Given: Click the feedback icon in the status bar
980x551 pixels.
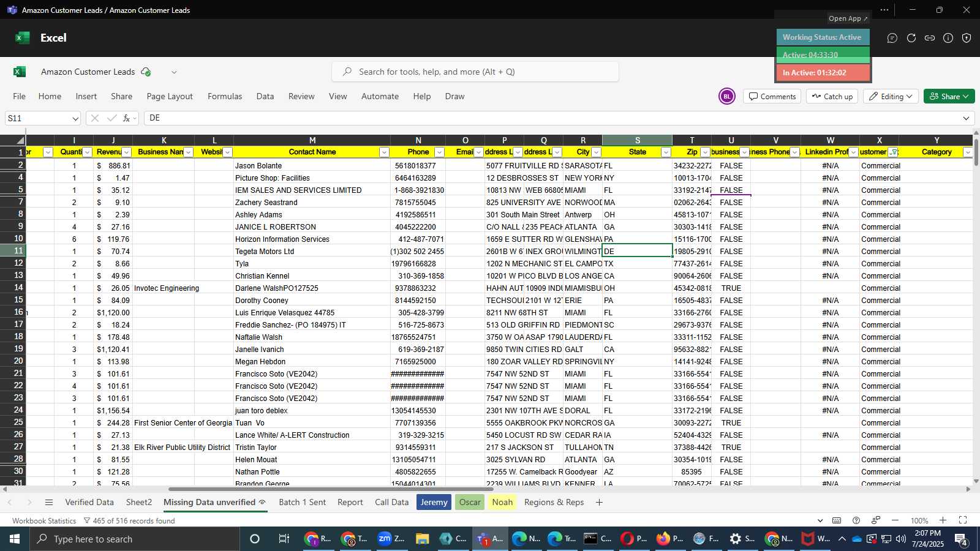Looking at the screenshot, I should (876, 520).
